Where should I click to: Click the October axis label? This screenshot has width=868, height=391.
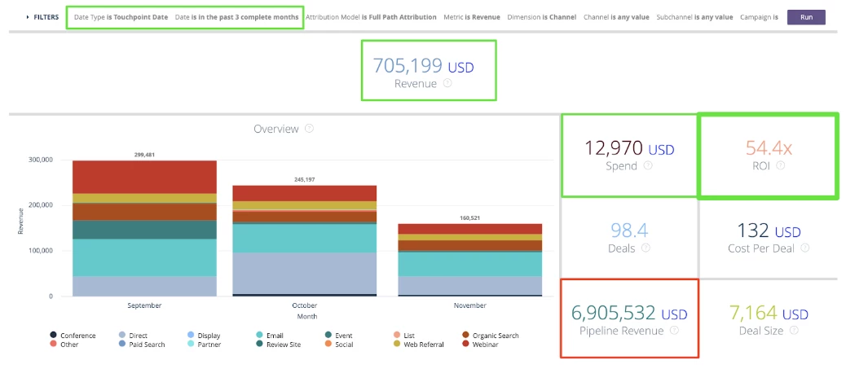pos(305,305)
